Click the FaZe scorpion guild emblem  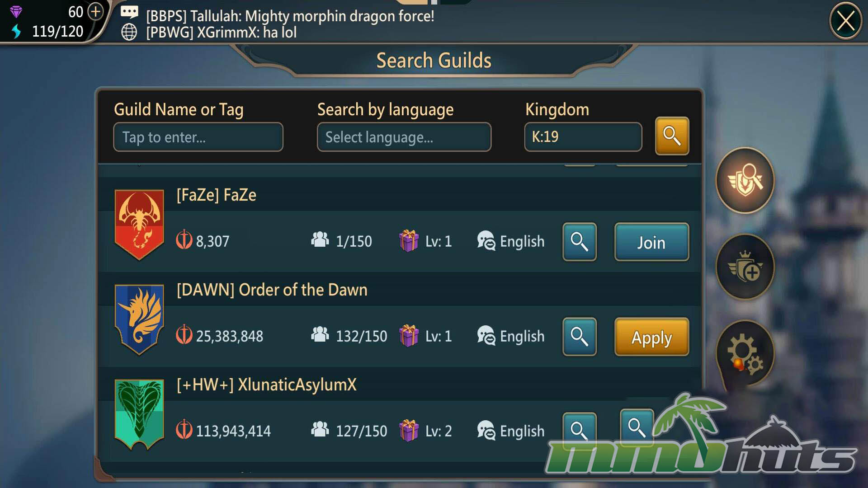[139, 225]
